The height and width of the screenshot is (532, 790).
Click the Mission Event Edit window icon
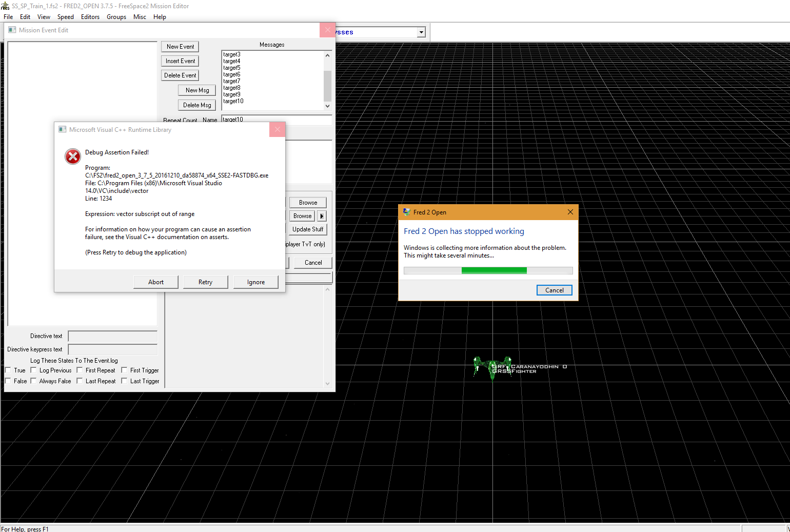pos(12,30)
